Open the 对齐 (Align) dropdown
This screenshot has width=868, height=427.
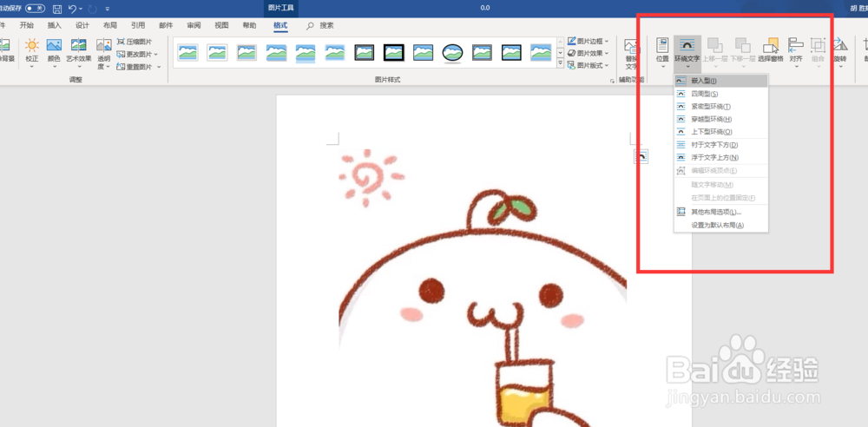point(796,53)
